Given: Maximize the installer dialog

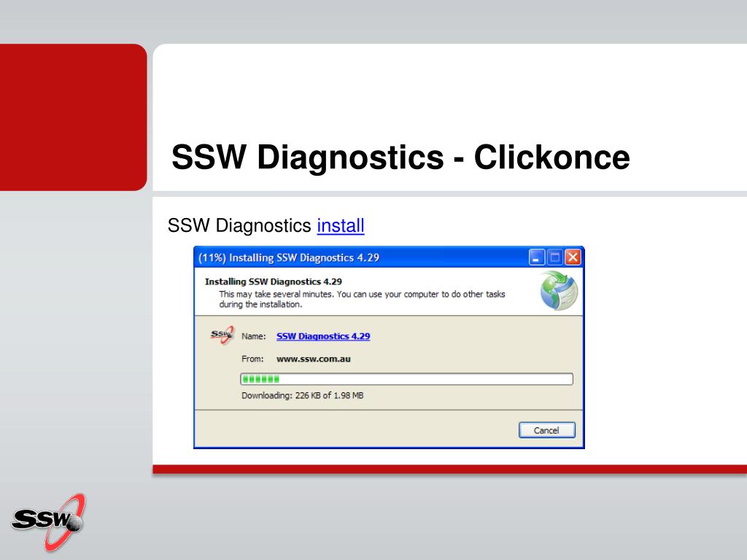Looking at the screenshot, I should [x=554, y=257].
